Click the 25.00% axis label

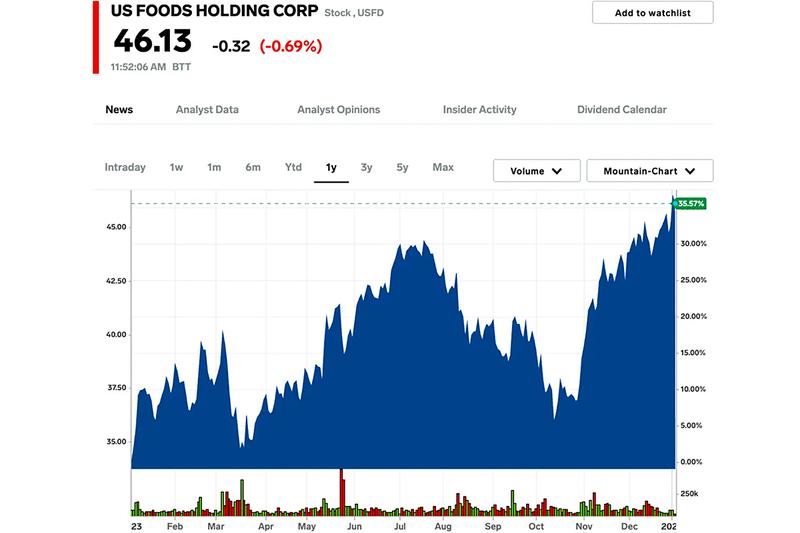693,280
